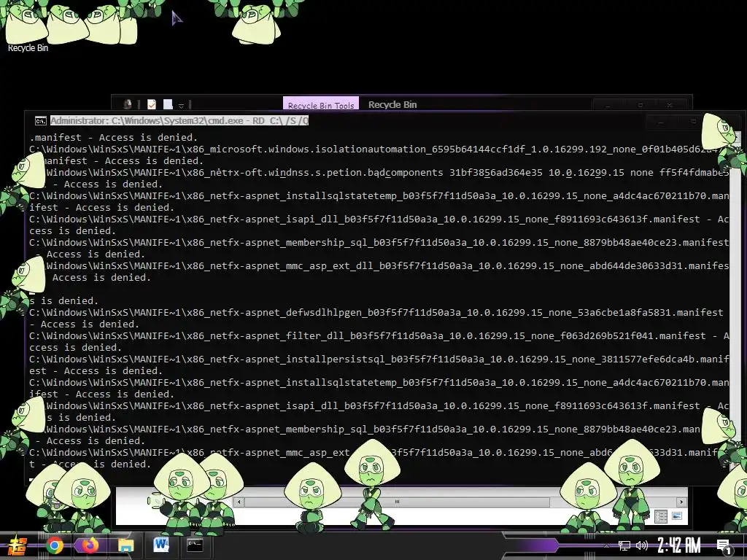Click the 's is denied.' short line
747x560 pixels.
tap(64, 301)
